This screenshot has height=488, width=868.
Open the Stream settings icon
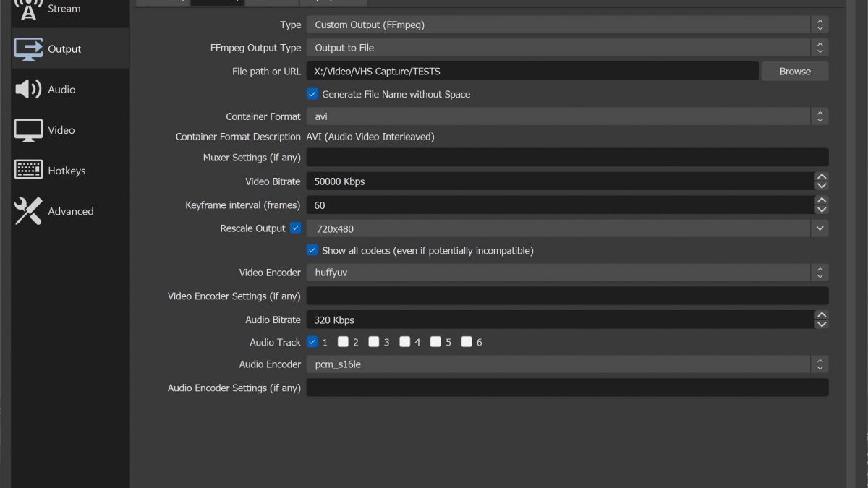click(29, 9)
